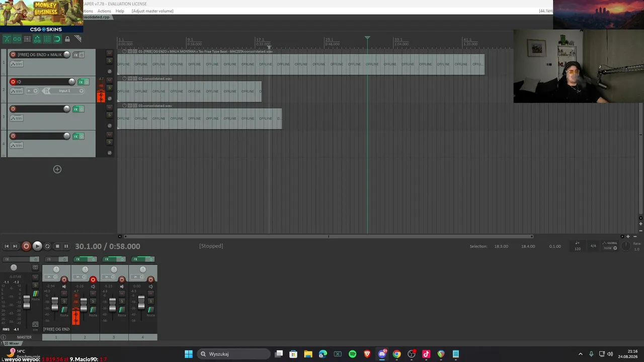Viewport: 644px width, 362px height.
Task: Click the Wyszukaj taskbar search box
Action: (x=233, y=354)
